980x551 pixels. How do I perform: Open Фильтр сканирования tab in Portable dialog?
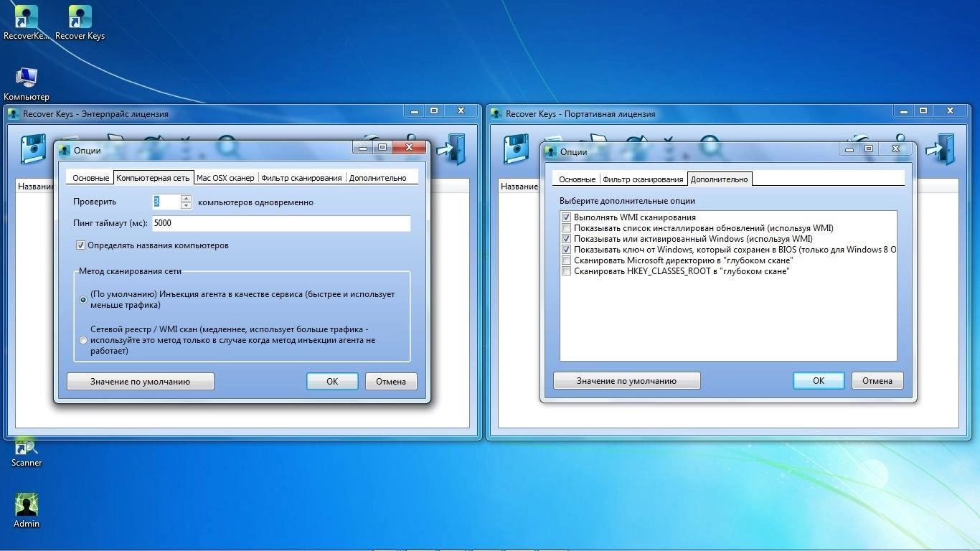643,179
